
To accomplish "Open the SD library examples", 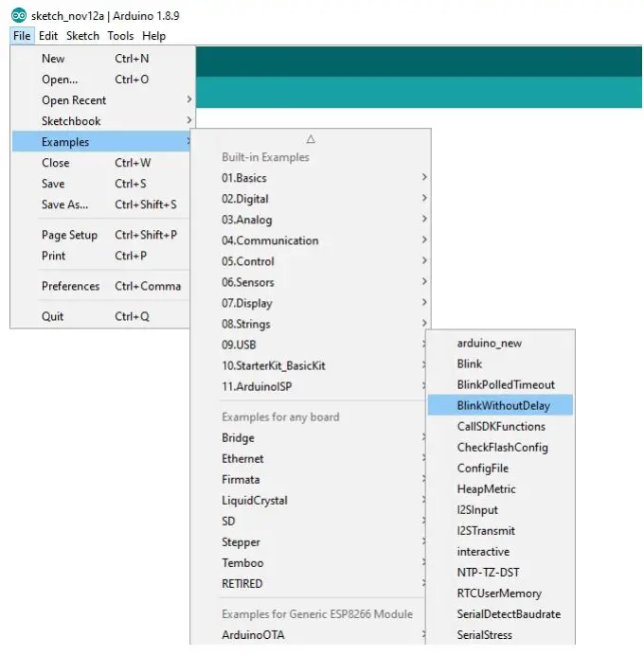I will (x=309, y=522).
